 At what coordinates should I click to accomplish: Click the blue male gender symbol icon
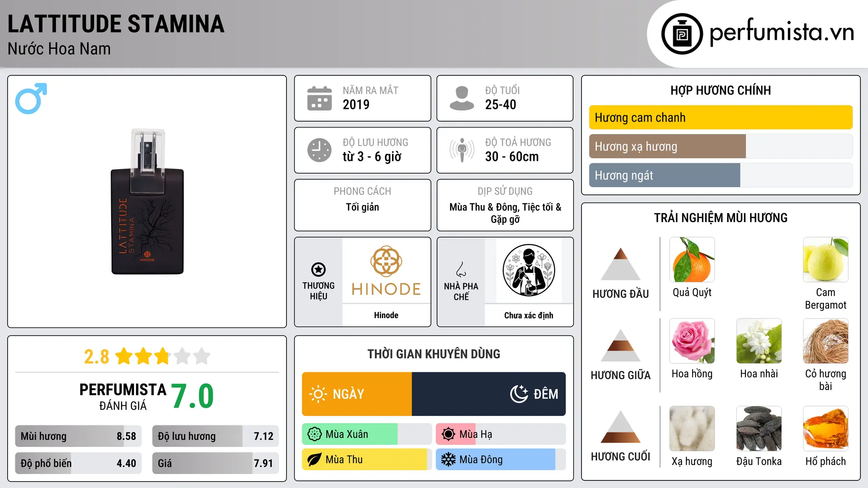coord(31,98)
